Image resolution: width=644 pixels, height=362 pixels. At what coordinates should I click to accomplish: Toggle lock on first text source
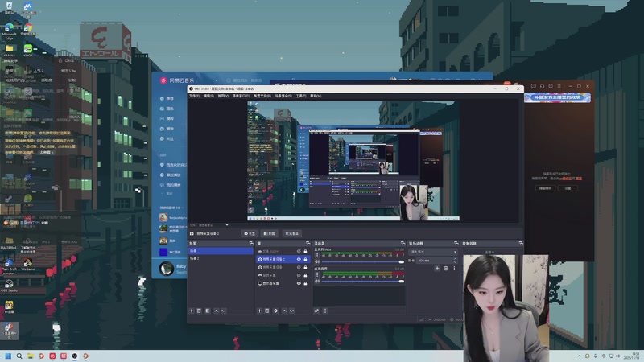305,251
